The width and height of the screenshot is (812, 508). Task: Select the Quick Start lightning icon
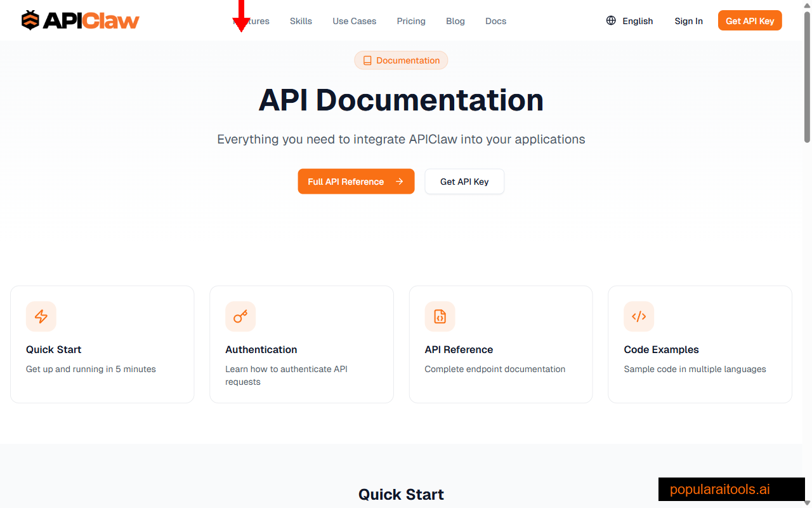pos(41,316)
